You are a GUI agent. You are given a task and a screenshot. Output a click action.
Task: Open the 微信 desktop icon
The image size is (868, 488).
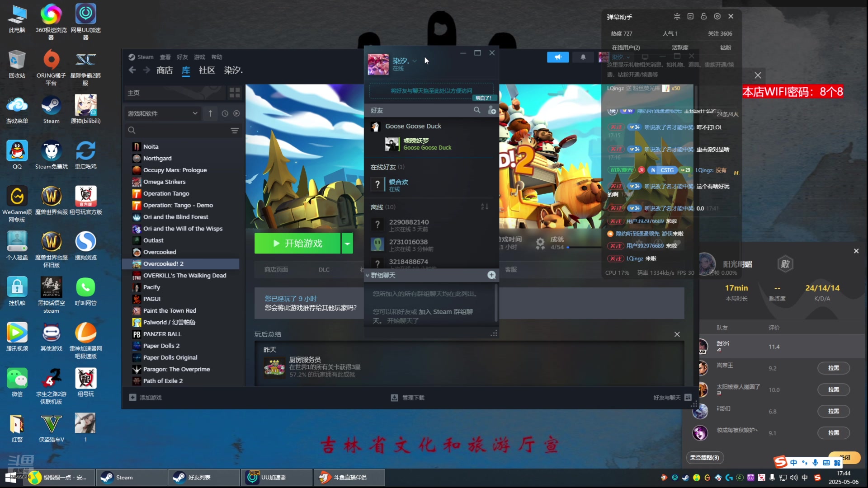[x=17, y=383]
